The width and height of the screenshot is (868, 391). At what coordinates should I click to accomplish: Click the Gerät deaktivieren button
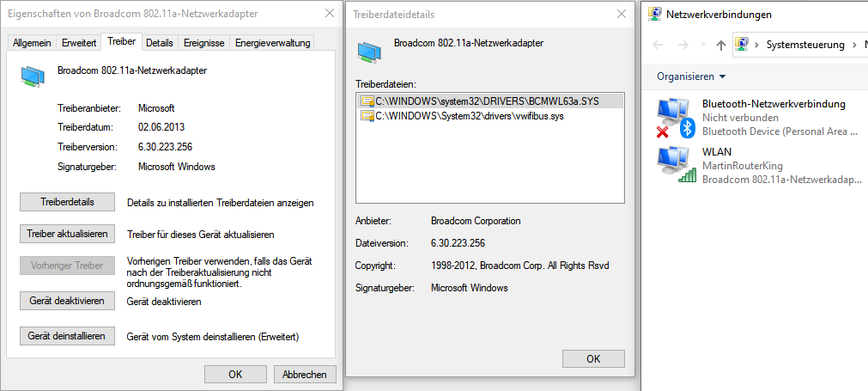(67, 301)
